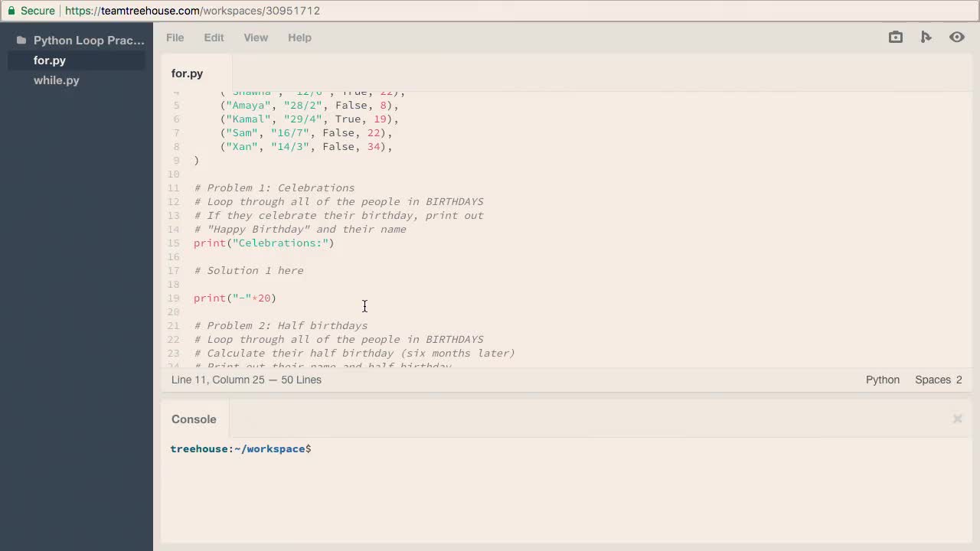Open the Spaces 2 indentation setting
This screenshot has height=551, width=980.
[x=938, y=380]
